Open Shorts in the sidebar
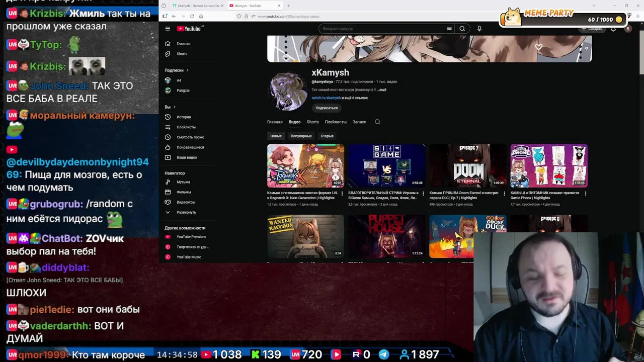The image size is (644, 362). coord(182,54)
